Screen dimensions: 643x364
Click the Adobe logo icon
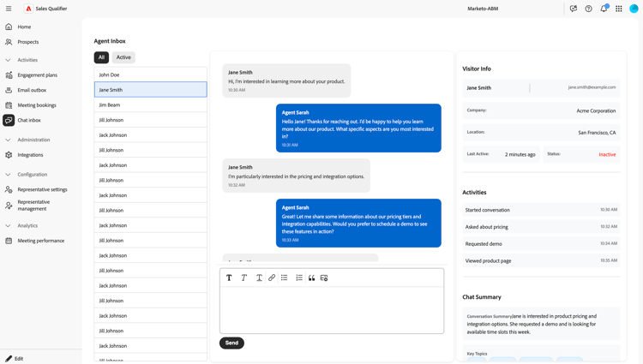click(x=28, y=9)
